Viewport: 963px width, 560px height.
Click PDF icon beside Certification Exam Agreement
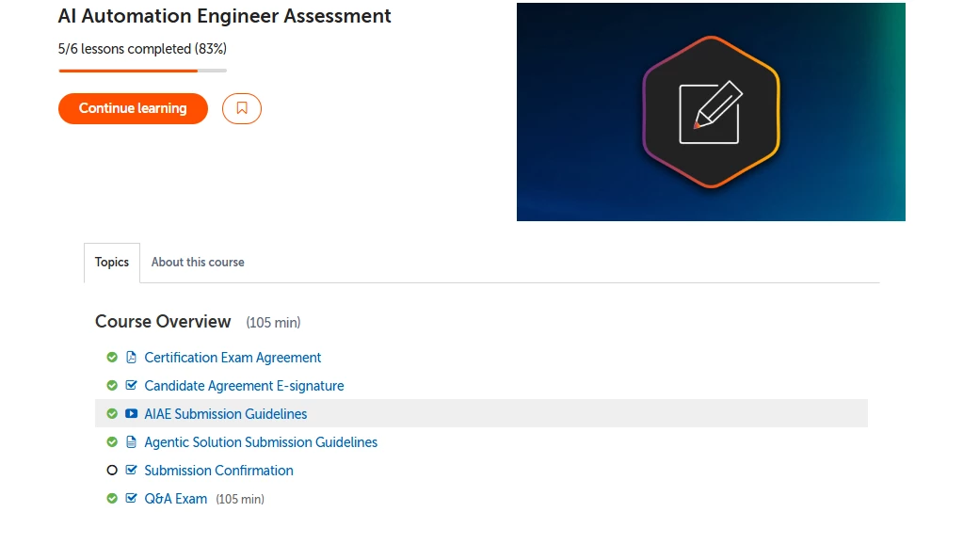(131, 358)
